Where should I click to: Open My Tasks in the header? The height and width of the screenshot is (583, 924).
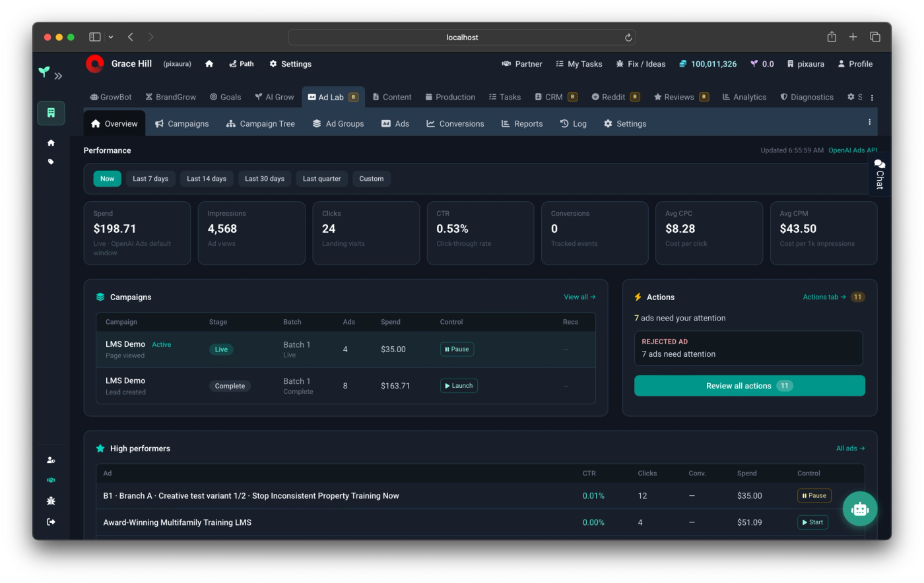[x=579, y=64]
